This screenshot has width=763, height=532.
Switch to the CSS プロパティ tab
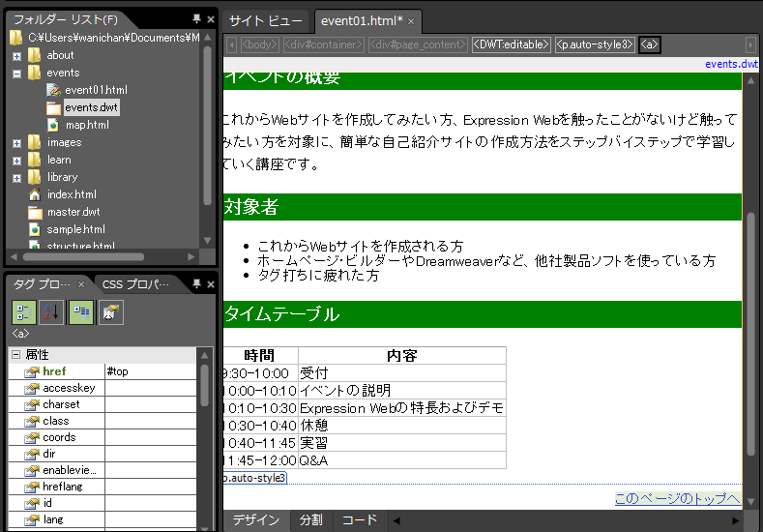click(x=135, y=284)
